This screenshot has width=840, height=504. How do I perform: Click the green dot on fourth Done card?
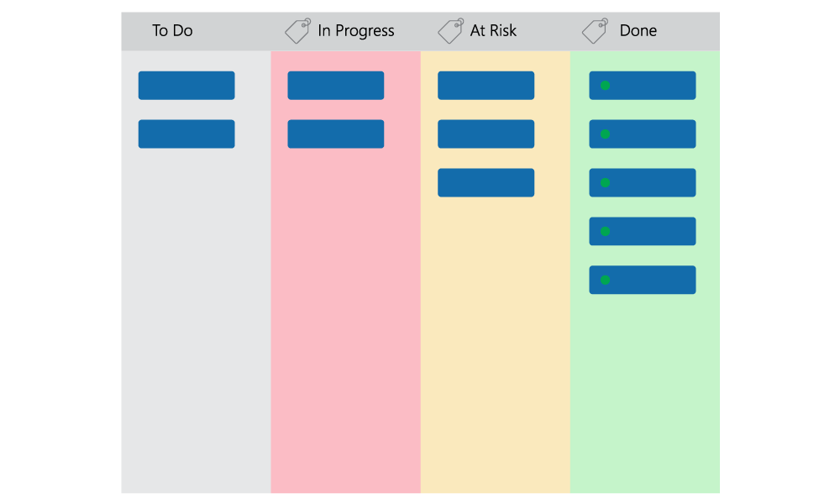pyautogui.click(x=606, y=231)
